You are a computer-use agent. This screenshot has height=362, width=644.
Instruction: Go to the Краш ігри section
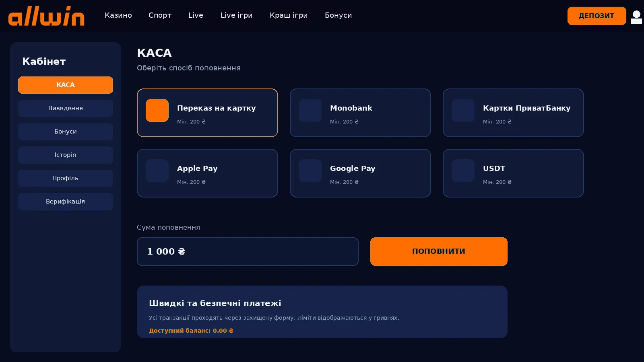coord(289,15)
